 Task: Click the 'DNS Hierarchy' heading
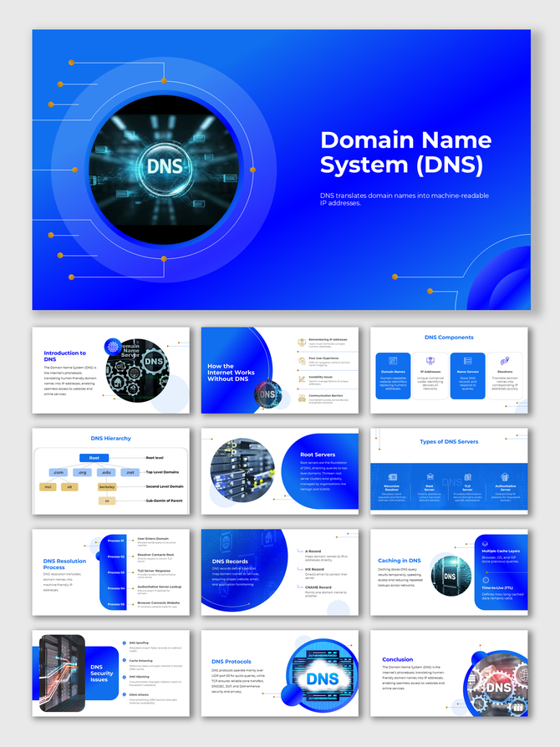pyautogui.click(x=110, y=439)
